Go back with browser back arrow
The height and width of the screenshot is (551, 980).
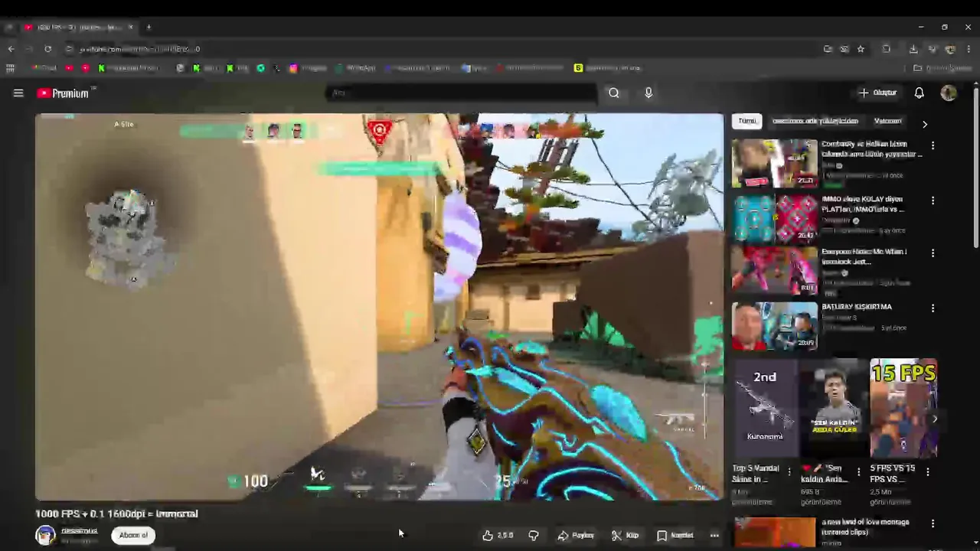click(x=11, y=49)
